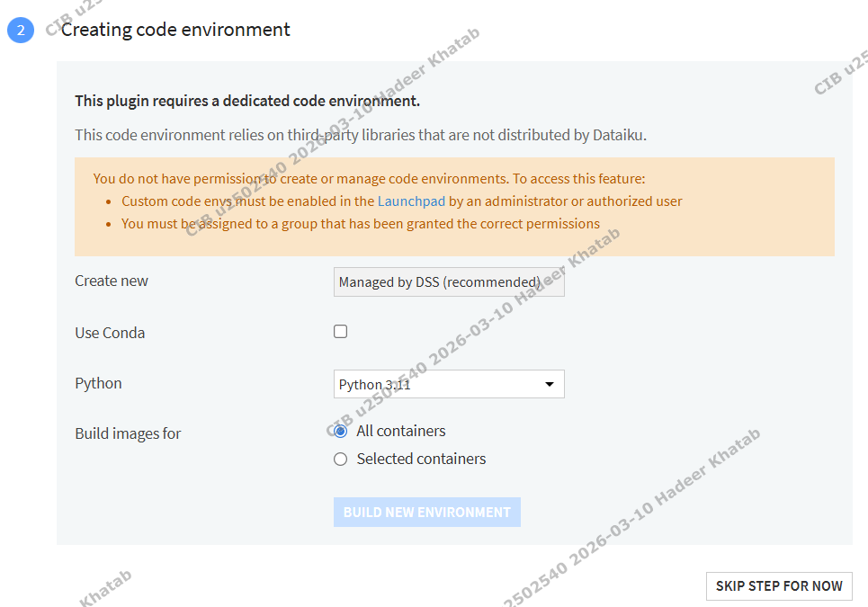Open the Managed by DSS dropdown
This screenshot has width=868, height=607.
pyautogui.click(x=449, y=282)
